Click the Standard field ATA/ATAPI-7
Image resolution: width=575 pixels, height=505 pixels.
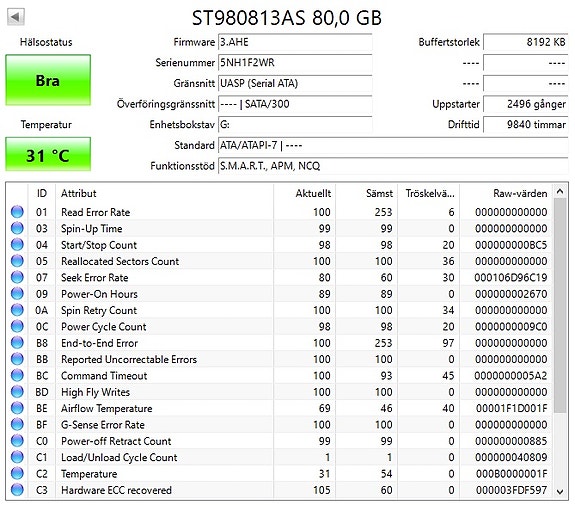click(x=393, y=146)
